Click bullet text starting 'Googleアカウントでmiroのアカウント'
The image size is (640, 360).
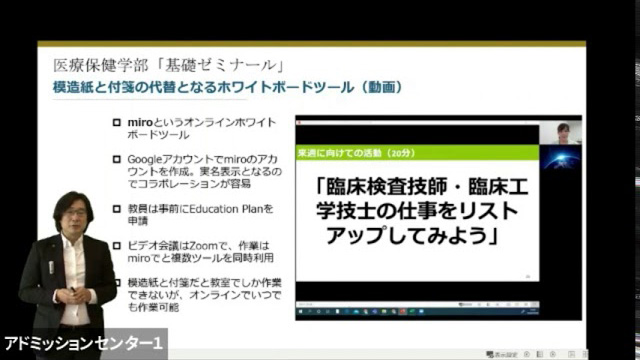pyautogui.click(x=204, y=171)
